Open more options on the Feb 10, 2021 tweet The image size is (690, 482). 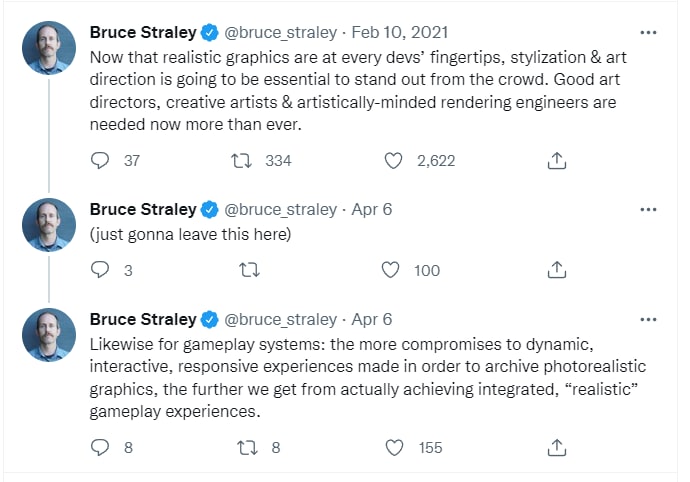tap(648, 31)
